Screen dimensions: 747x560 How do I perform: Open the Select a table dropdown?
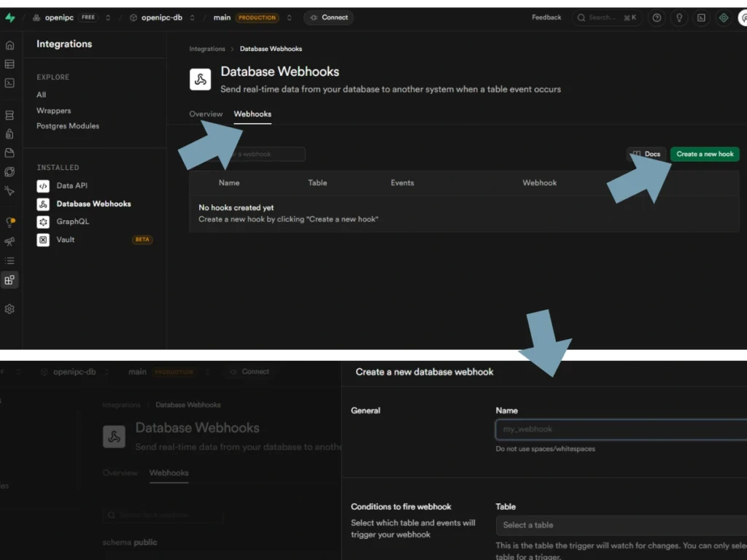pos(622,525)
